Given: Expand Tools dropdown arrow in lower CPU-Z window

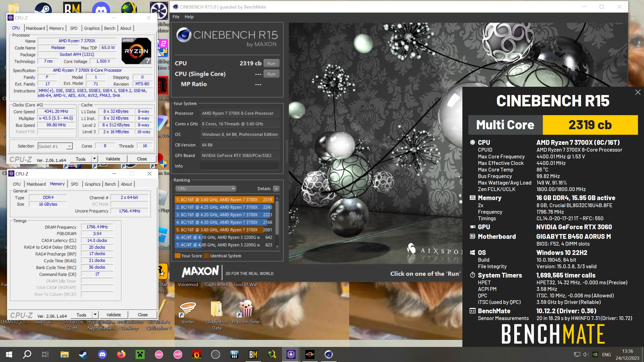Looking at the screenshot, I should tap(95, 315).
